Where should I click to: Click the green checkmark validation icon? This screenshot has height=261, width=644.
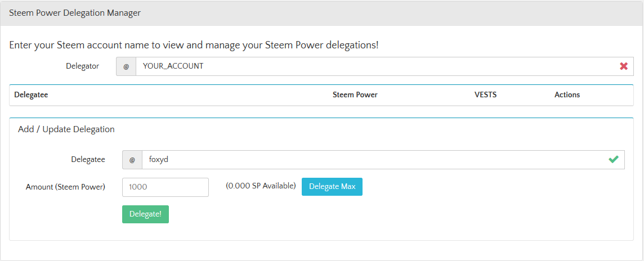tap(614, 160)
